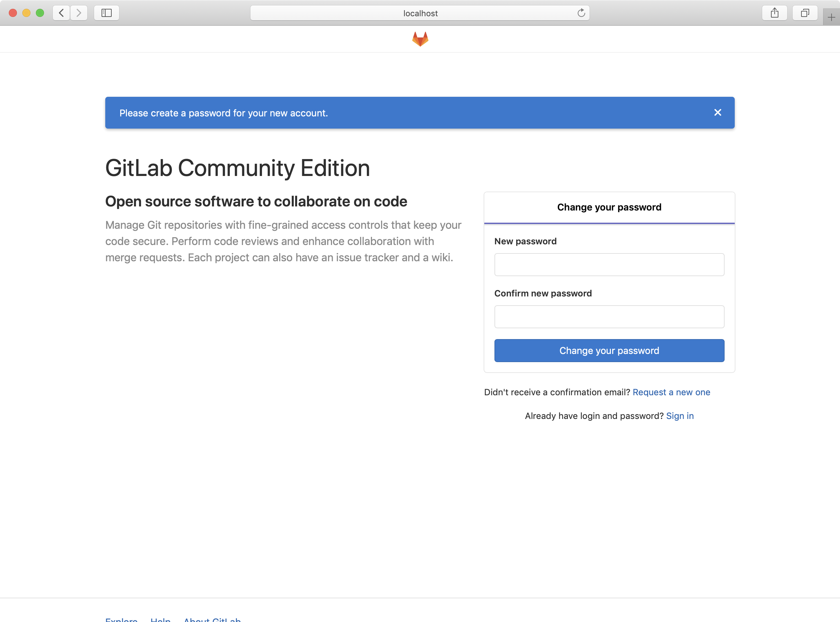Click the GitLab Community Edition heading
This screenshot has width=840, height=622.
(x=238, y=168)
